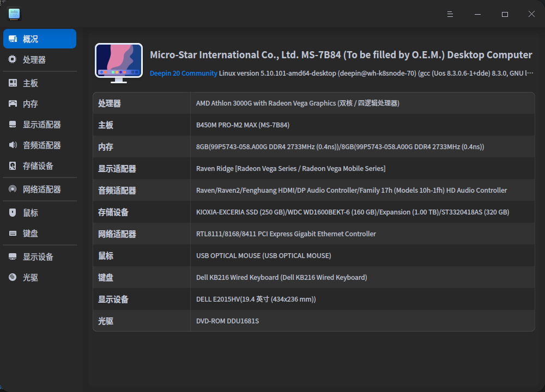This screenshot has width=545, height=392.
Task: Open 鼠标 label in sidebar
Action: pyautogui.click(x=31, y=213)
